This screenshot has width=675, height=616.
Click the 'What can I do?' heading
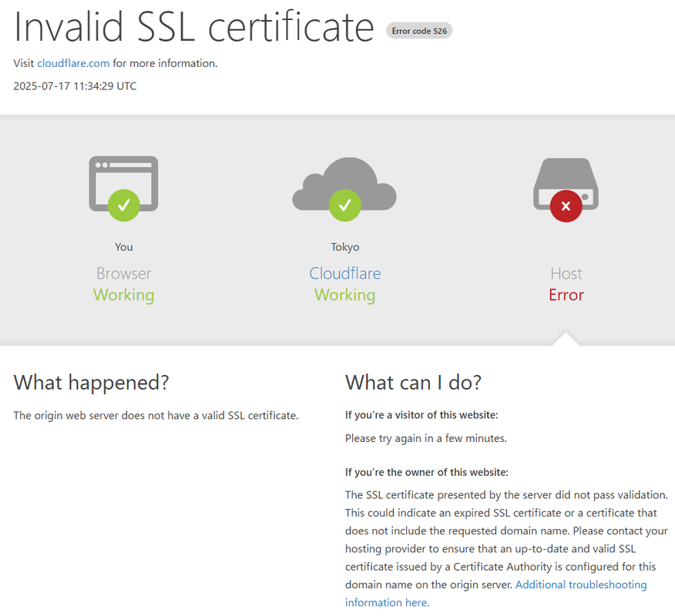[413, 383]
